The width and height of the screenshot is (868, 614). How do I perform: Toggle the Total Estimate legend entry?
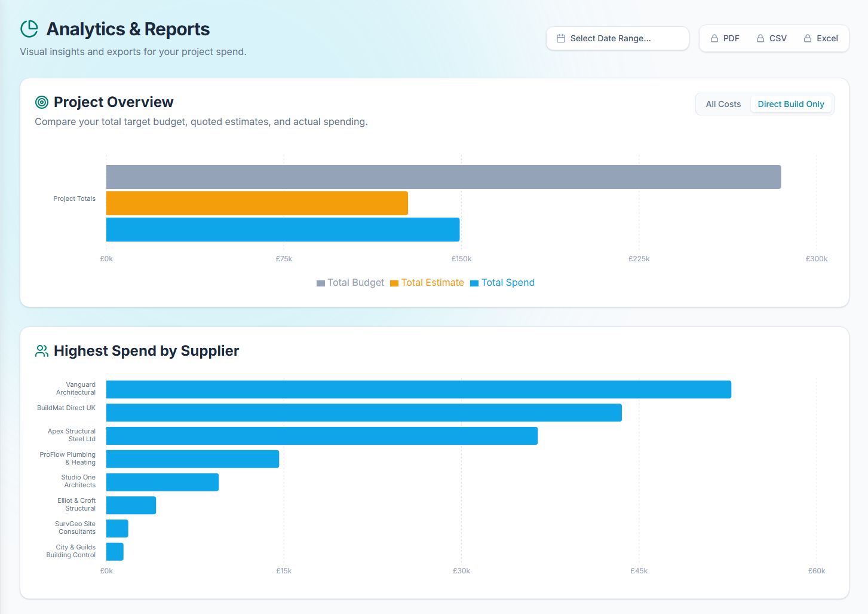[427, 283]
